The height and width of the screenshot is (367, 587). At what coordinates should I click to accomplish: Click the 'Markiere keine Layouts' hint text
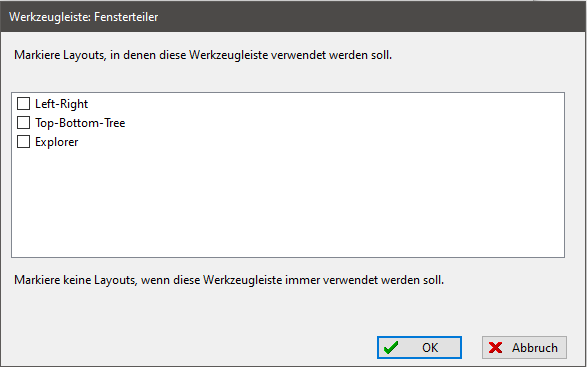click(229, 280)
